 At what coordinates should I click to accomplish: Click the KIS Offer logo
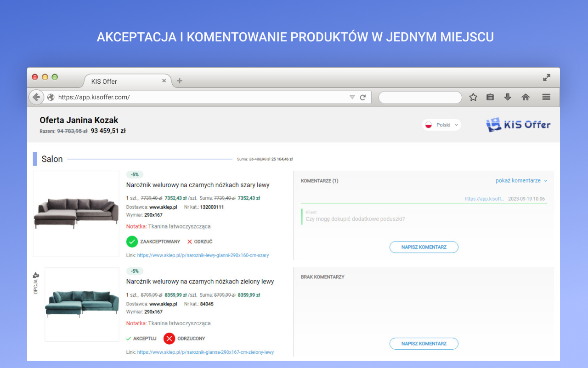click(518, 125)
